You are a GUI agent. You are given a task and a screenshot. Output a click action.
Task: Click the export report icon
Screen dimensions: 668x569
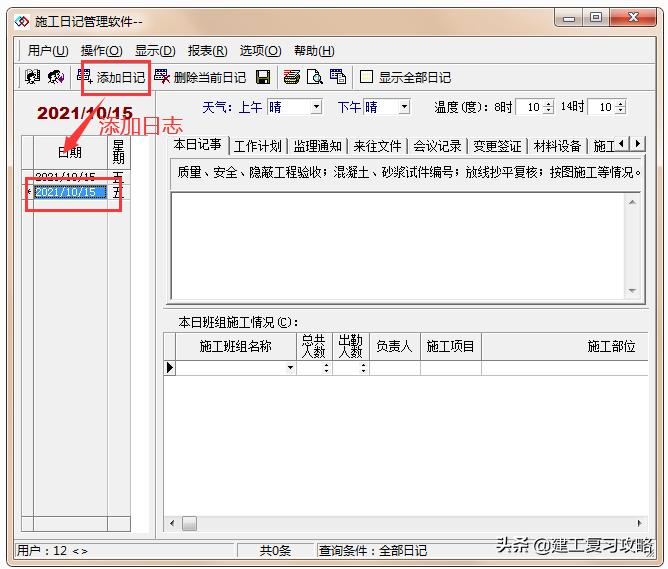point(338,77)
